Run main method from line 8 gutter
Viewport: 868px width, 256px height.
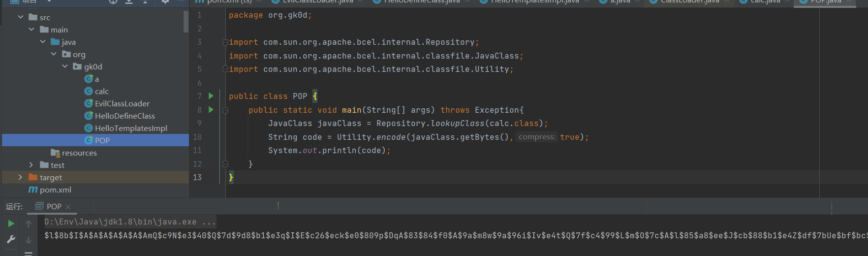[211, 110]
